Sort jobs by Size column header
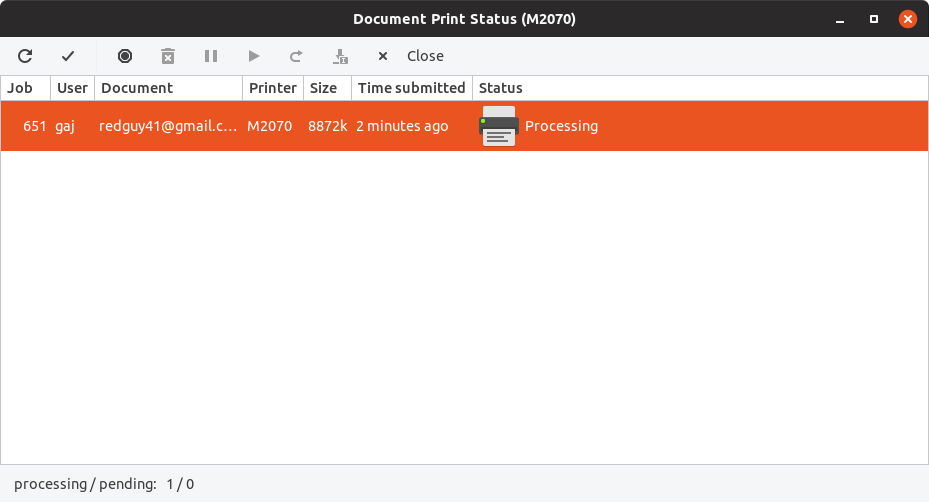 tap(324, 88)
